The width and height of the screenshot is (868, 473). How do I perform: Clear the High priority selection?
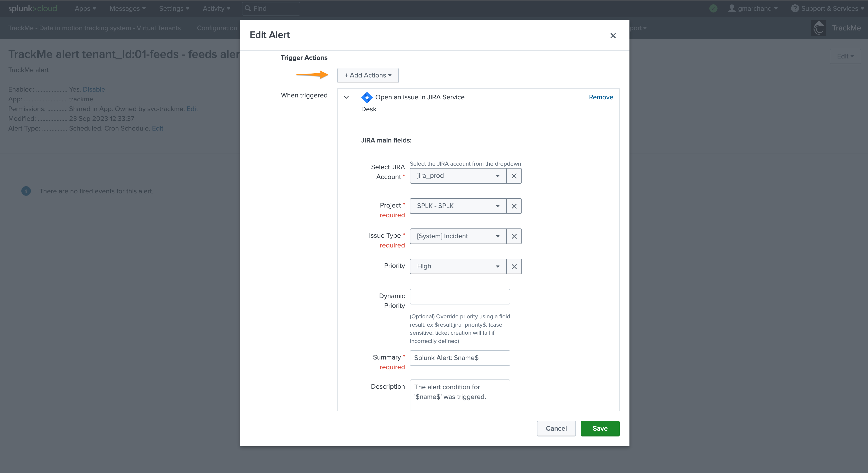tap(514, 266)
